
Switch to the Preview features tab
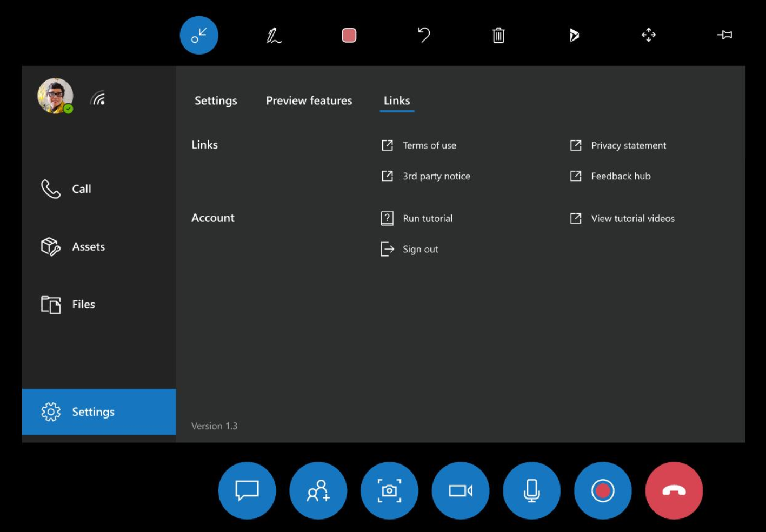[309, 101]
